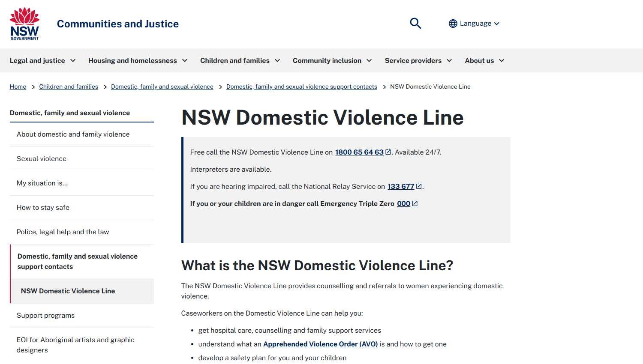Open EOI for Aboriginal artists and graphic designers
643x364 pixels.
[x=82, y=345]
